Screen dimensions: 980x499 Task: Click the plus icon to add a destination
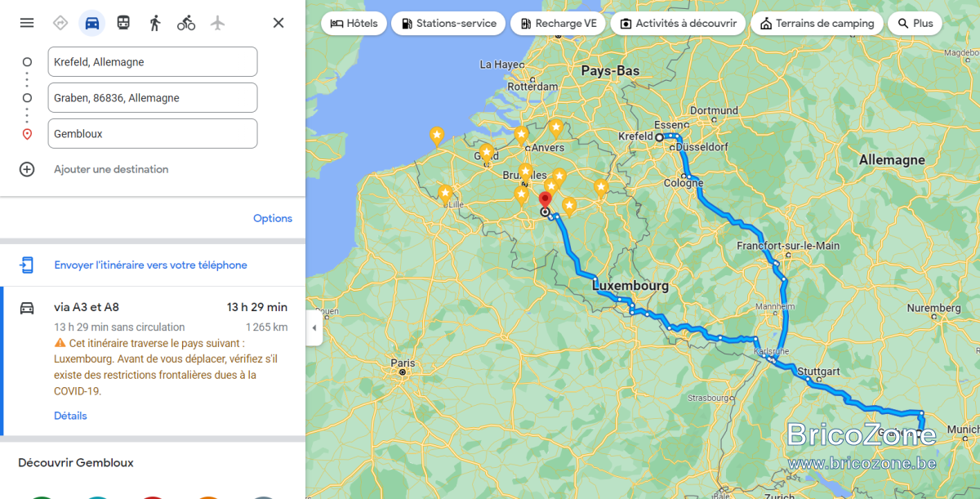click(27, 169)
